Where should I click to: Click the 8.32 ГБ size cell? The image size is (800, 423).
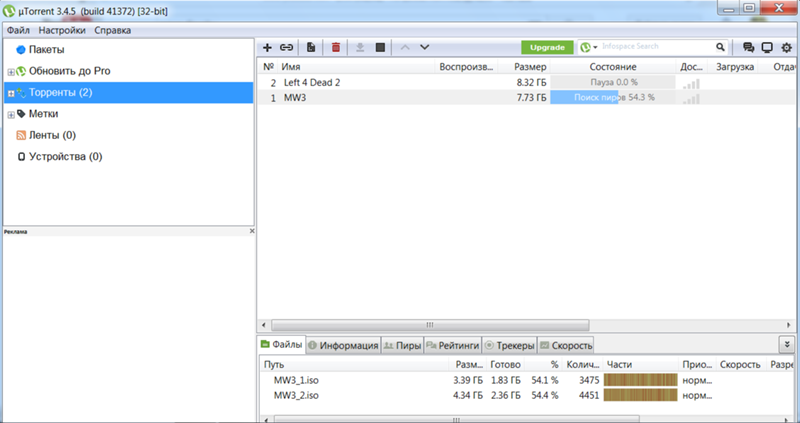click(531, 82)
